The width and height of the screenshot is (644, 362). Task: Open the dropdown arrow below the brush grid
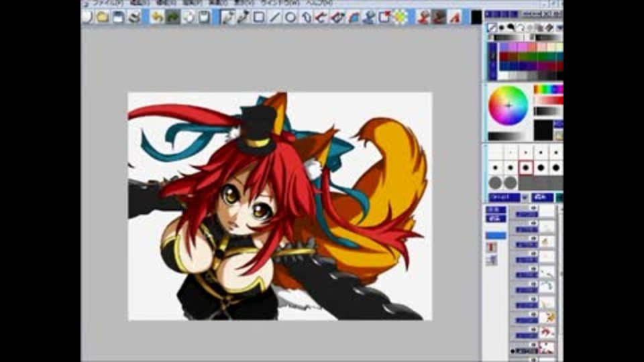(525, 197)
